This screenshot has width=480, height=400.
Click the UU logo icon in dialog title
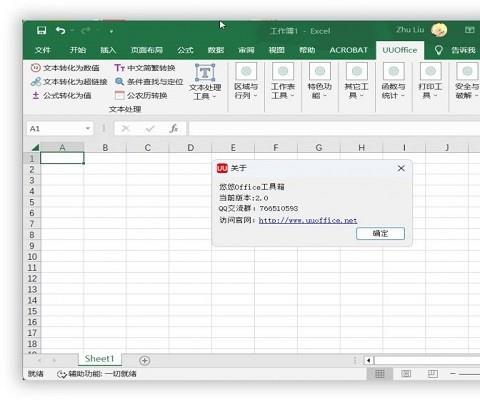(222, 168)
